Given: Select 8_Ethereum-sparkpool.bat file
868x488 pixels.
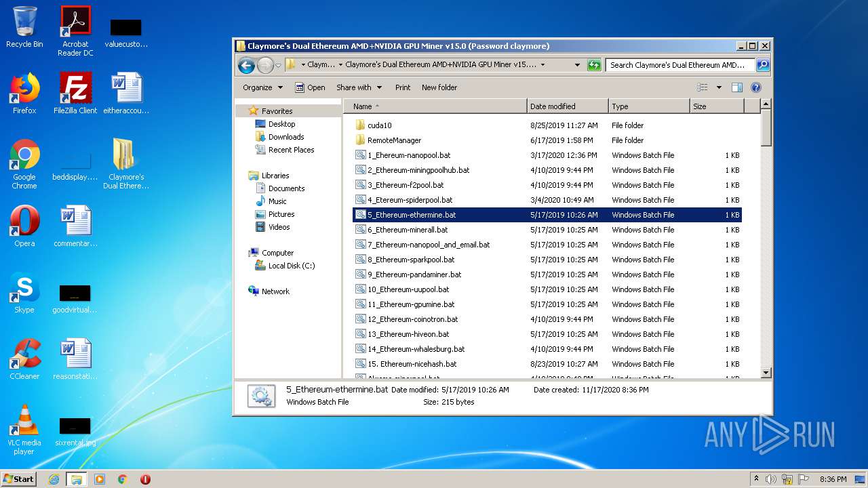Looking at the screenshot, I should coord(547,260).
